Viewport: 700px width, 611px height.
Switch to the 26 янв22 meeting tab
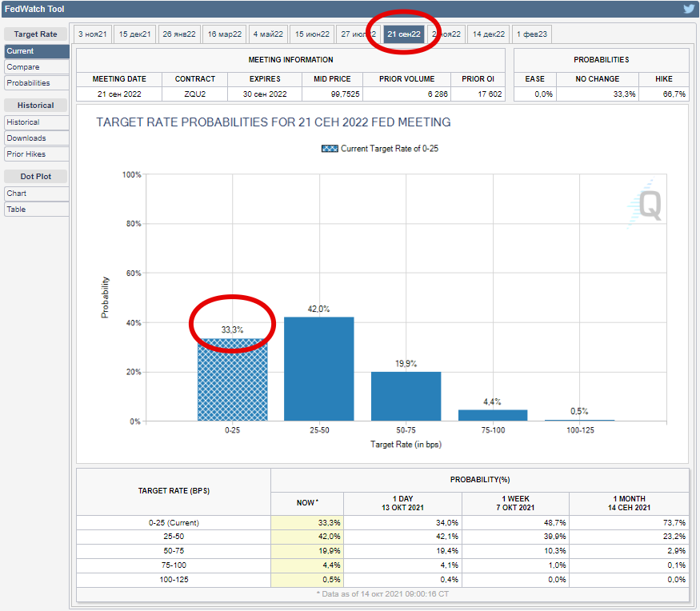pos(179,34)
